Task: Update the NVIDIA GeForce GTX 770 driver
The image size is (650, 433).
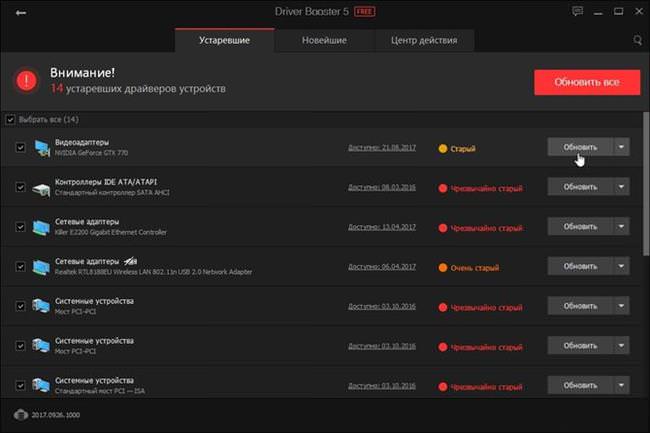Action: coord(580,147)
